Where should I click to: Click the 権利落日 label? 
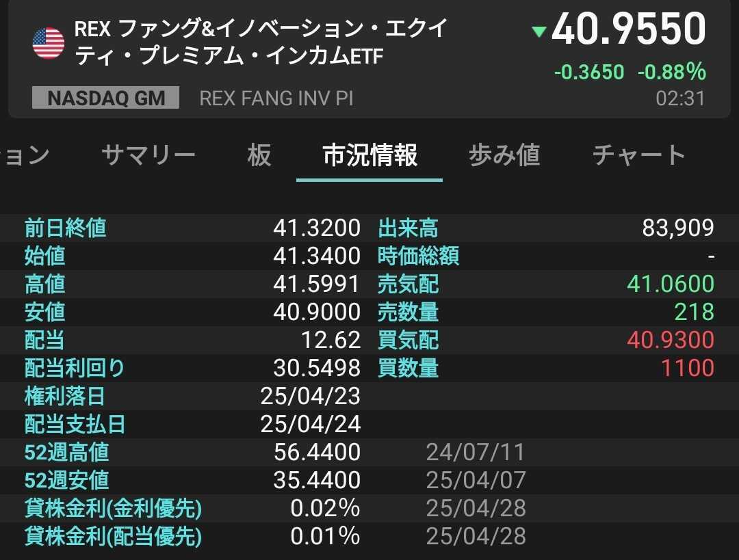coord(64,396)
